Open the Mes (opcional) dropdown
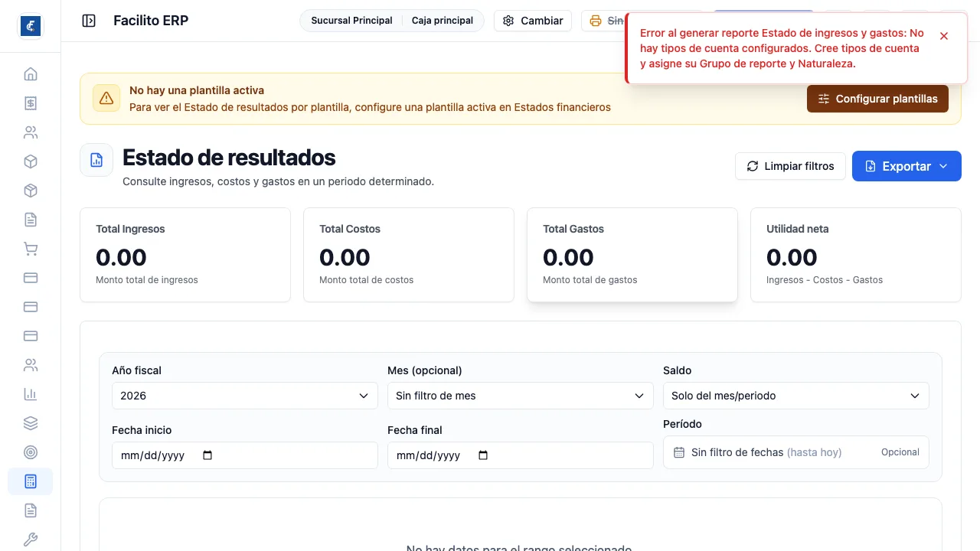Viewport: 980px width, 551px height. (521, 396)
